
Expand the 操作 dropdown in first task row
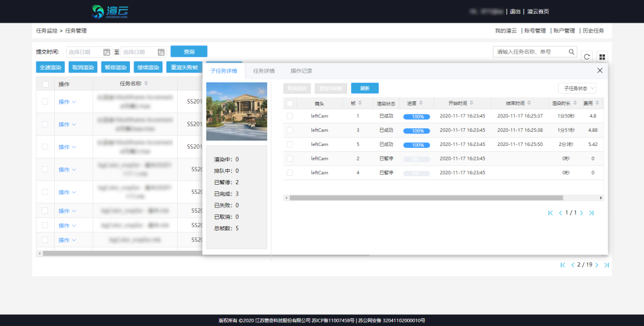(67, 102)
